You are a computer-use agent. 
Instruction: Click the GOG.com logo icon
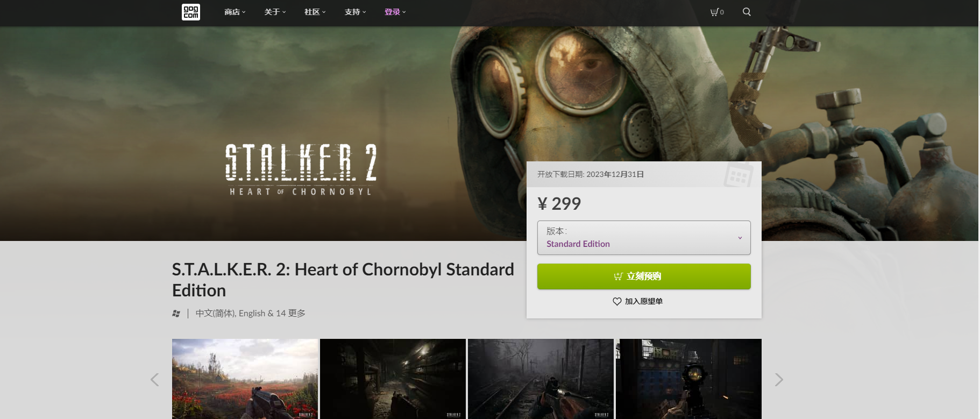(191, 12)
